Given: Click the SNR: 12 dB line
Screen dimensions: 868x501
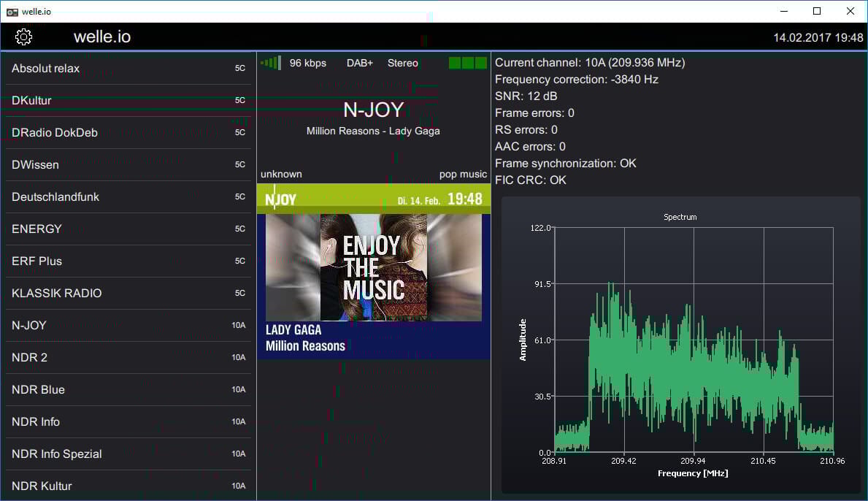Looking at the screenshot, I should click(x=526, y=96).
